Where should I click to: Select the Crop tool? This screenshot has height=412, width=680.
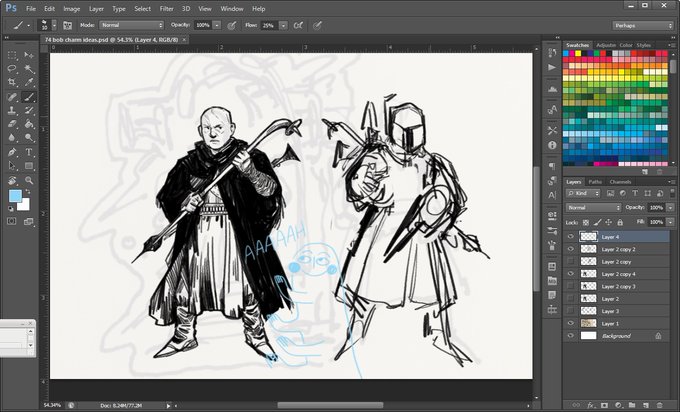(x=12, y=82)
